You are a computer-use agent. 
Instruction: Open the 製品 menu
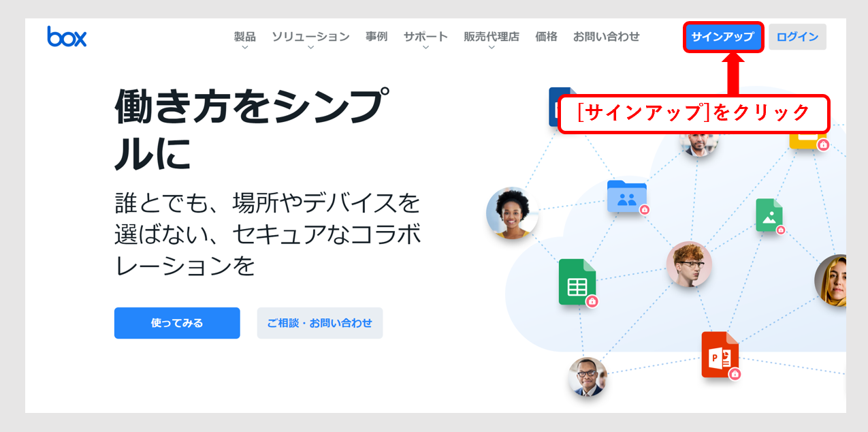tap(244, 37)
